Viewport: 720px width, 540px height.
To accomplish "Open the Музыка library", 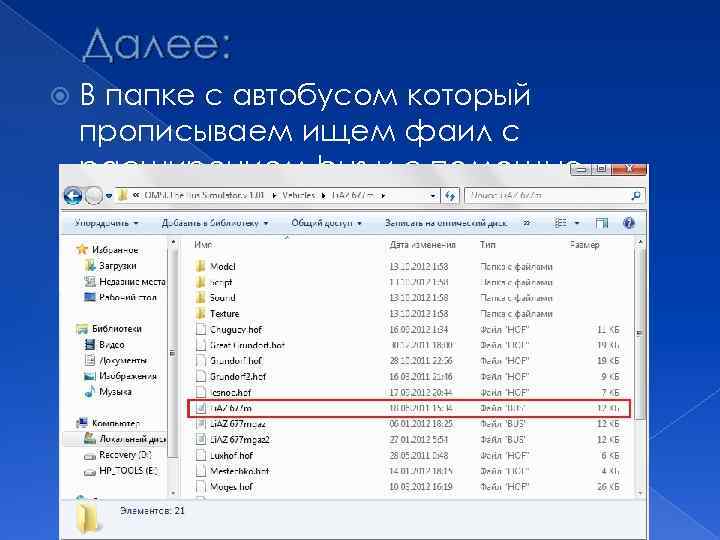I will tap(108, 392).
